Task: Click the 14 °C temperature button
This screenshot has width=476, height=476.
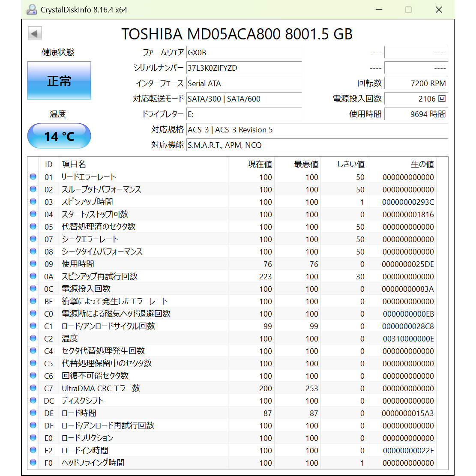Action: [59, 136]
